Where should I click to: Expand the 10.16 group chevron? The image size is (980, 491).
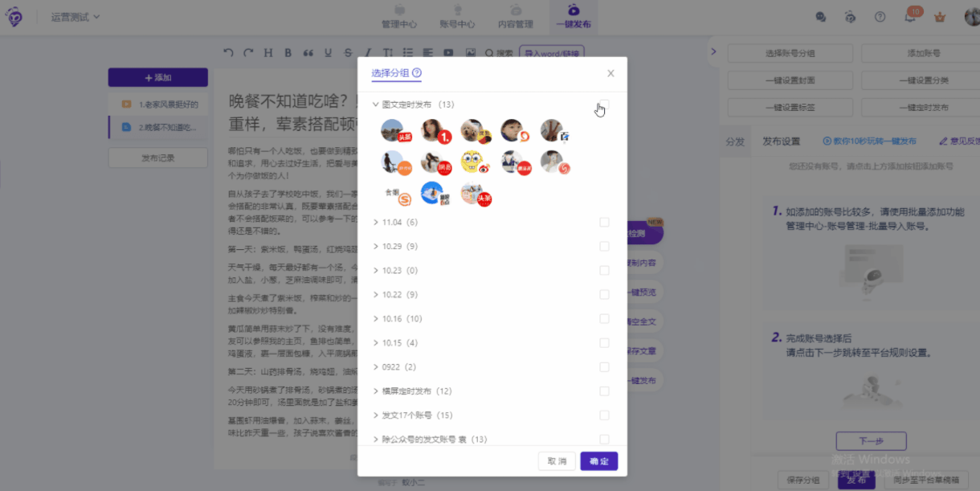point(375,319)
